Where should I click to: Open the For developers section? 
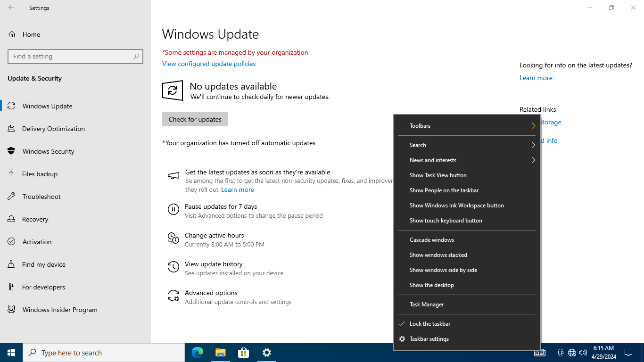coord(75,287)
